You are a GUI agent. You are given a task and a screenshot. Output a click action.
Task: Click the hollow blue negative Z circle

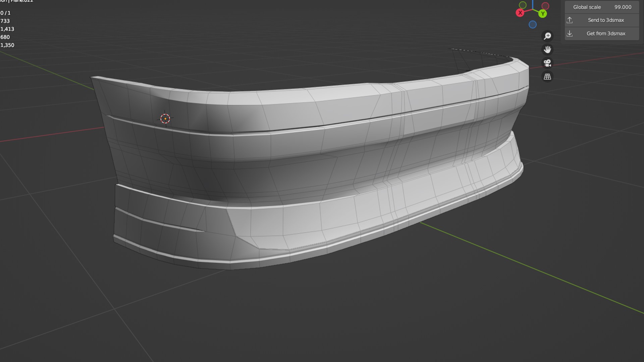533,24
